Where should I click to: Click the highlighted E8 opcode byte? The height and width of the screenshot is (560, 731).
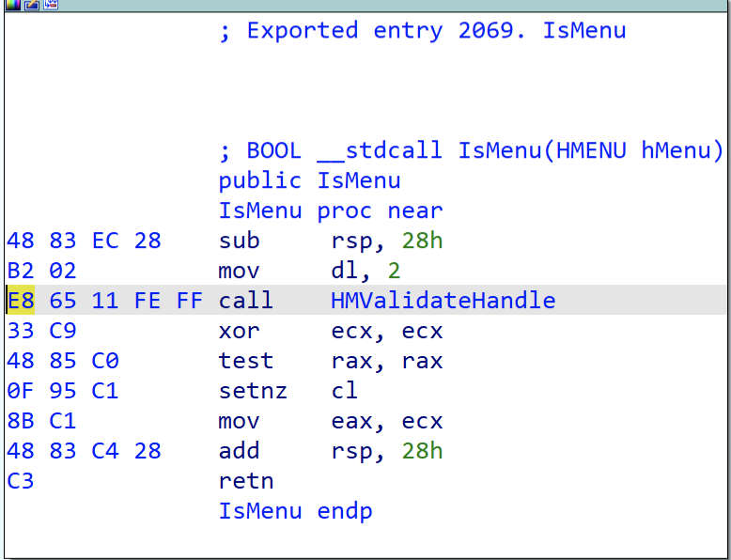[21, 301]
